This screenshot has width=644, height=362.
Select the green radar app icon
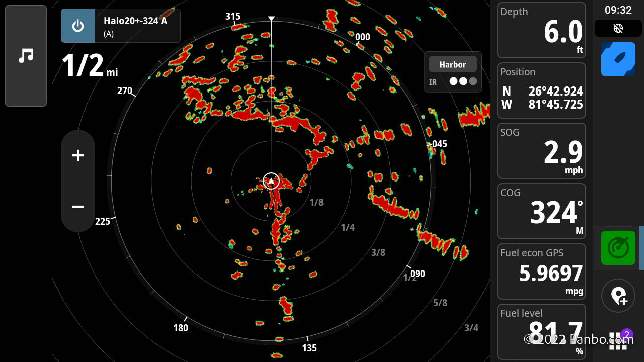tap(618, 247)
